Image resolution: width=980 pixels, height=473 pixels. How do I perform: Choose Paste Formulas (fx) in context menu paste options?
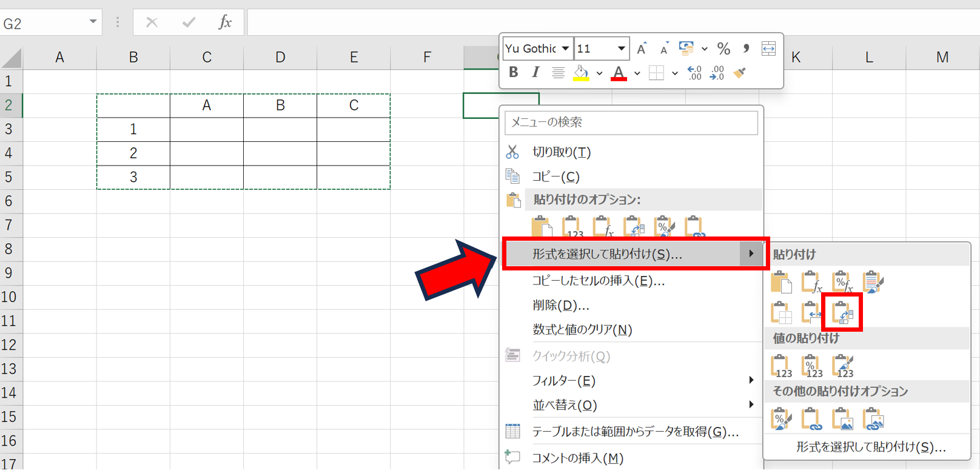603,226
